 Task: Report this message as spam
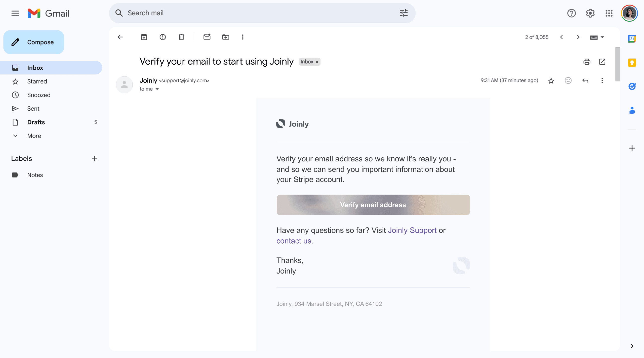163,37
